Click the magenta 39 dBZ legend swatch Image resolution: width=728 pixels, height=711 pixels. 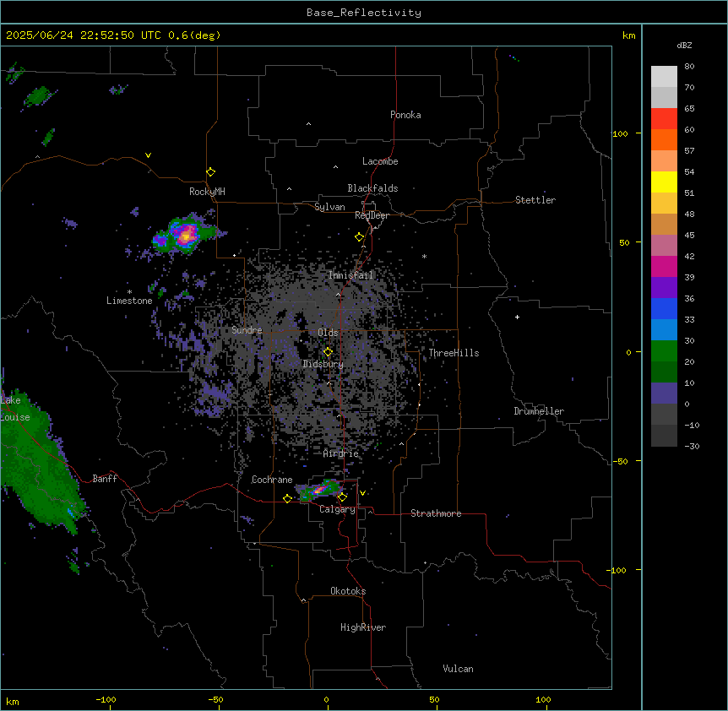click(664, 266)
